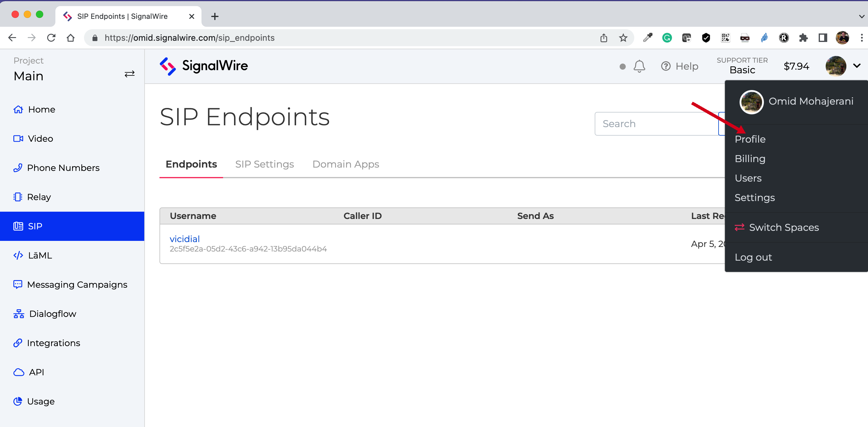Collapse the user account dropdown chevron
Screen dimensions: 868x427
click(x=856, y=66)
